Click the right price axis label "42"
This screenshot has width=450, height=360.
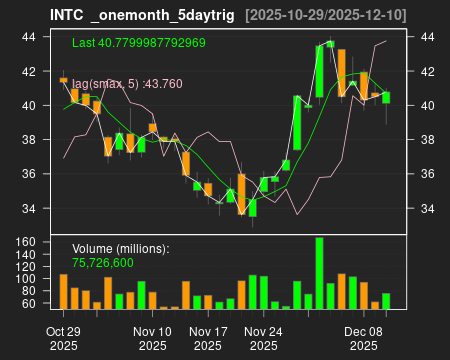[427, 71]
